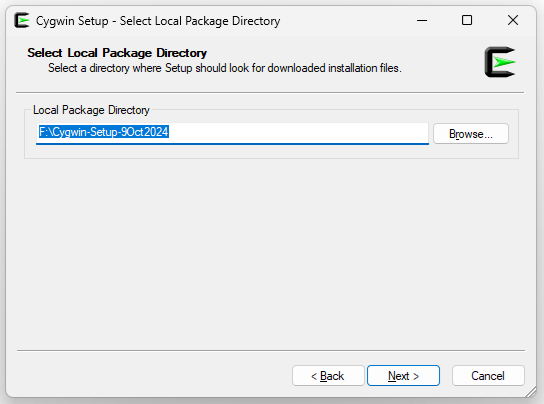Click the description about downloaded installation files

tap(224, 68)
